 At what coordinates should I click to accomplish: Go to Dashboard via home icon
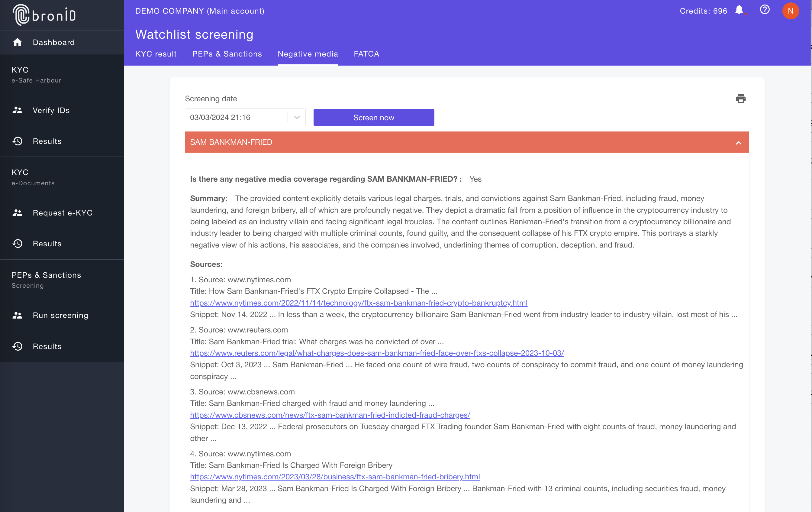tap(18, 43)
